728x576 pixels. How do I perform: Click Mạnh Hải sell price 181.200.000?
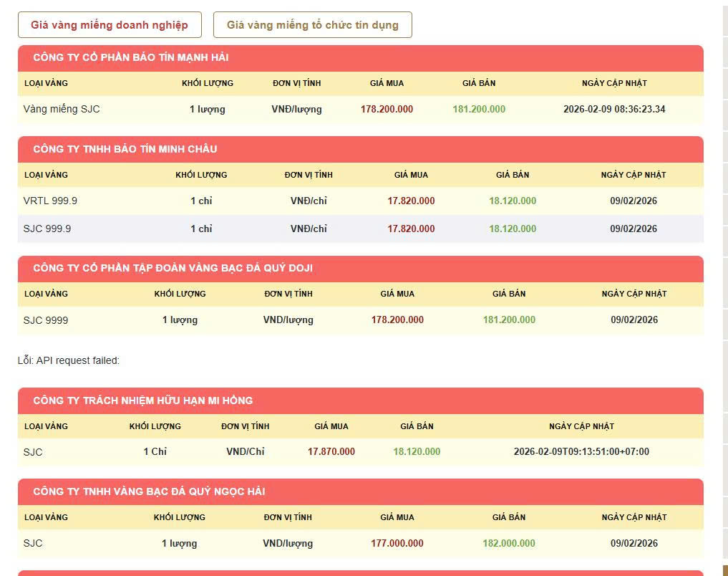(x=479, y=109)
